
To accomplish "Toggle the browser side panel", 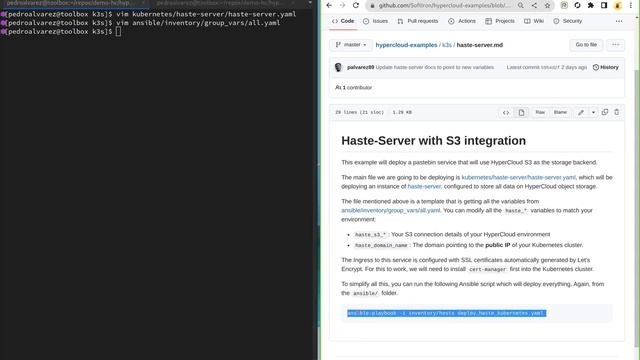I will pyautogui.click(x=604, y=6).
